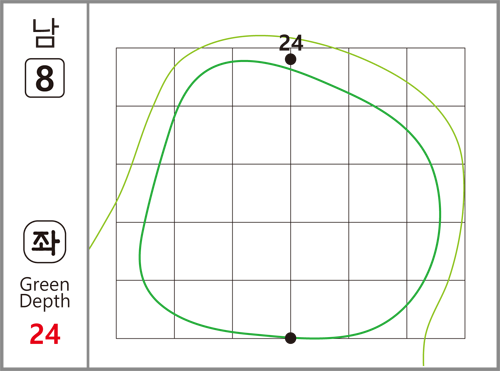Viewport: 500px width, 371px height.
Task: Click the bottom black dot on the green
Action: 291,338
